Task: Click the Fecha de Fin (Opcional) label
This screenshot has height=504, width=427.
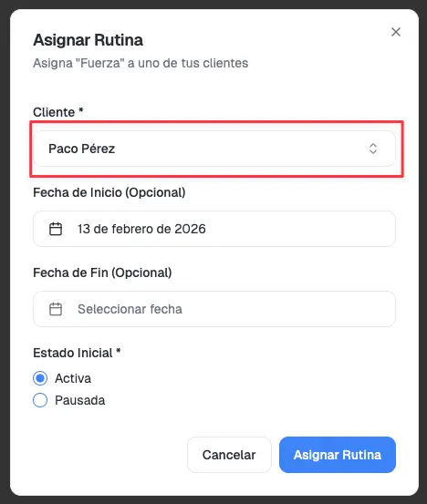Action: (102, 273)
